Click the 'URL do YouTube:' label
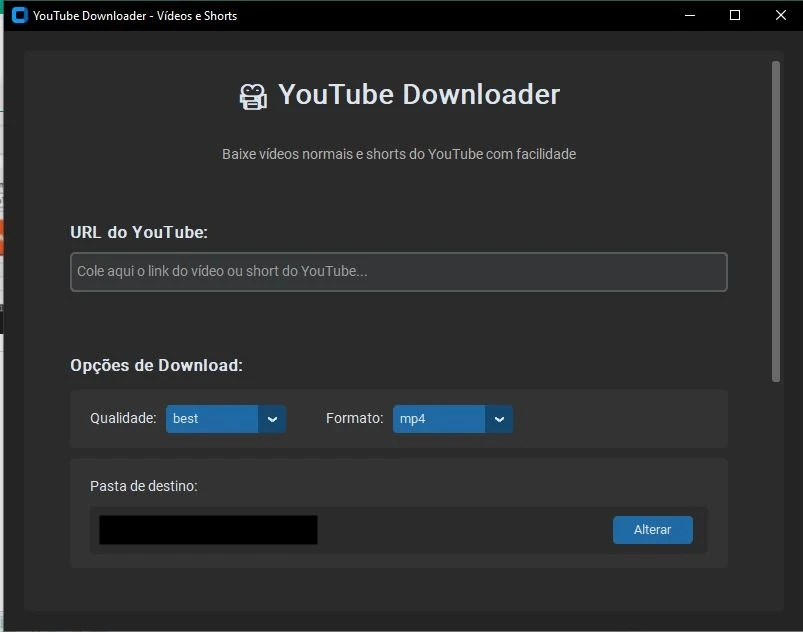This screenshot has height=632, width=803. click(139, 233)
